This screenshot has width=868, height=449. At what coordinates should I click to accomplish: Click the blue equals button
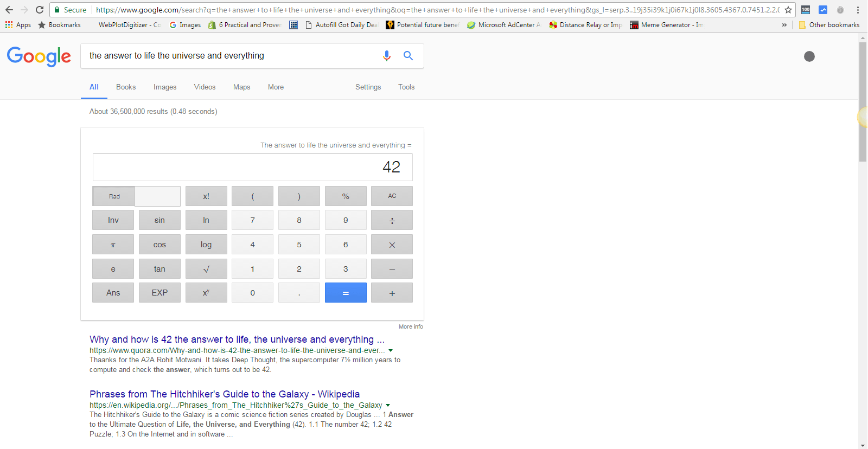click(x=346, y=293)
